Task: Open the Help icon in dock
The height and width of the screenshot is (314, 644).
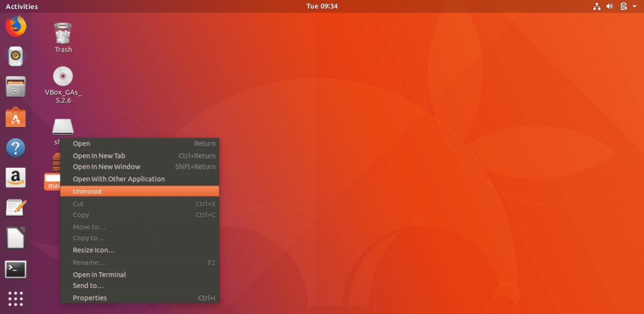Action: pyautogui.click(x=16, y=148)
